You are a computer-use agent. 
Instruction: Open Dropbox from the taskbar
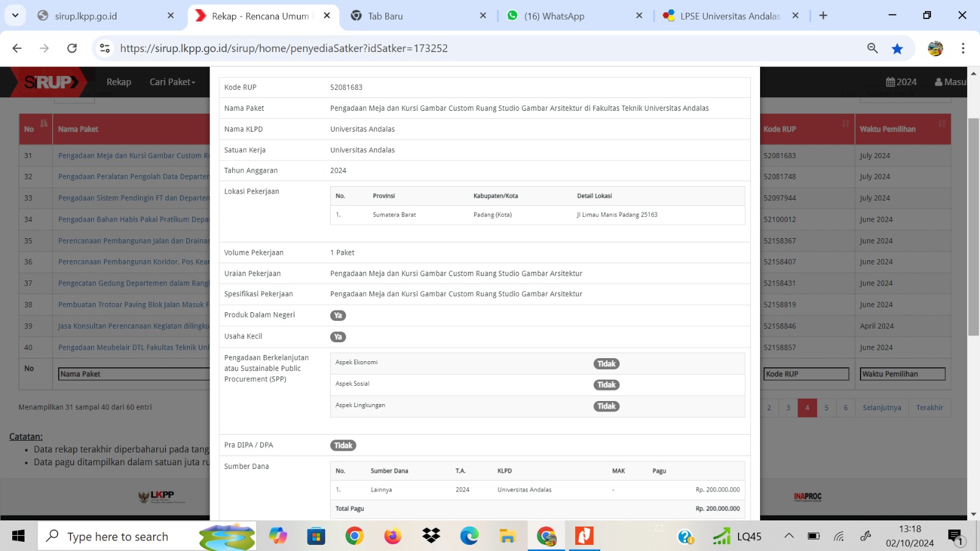pos(431,536)
